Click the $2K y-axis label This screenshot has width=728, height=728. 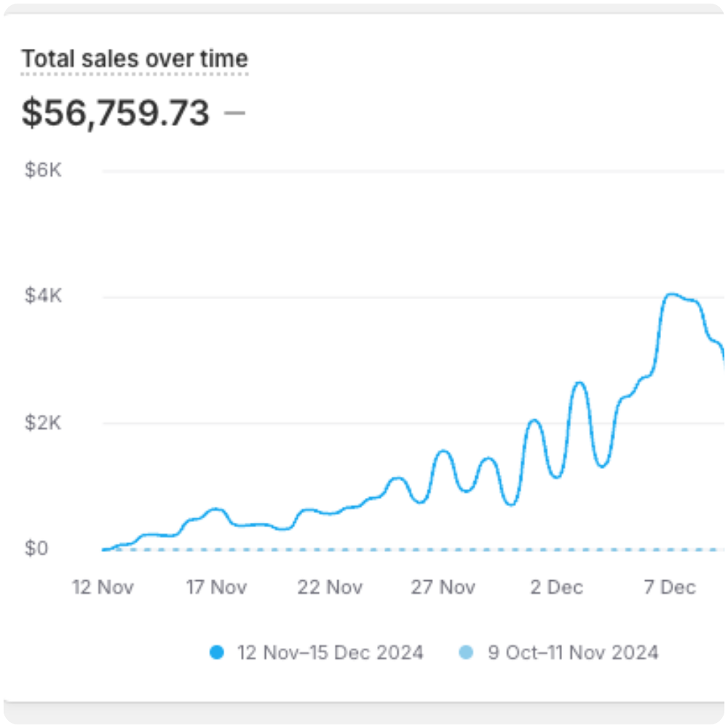point(44,422)
